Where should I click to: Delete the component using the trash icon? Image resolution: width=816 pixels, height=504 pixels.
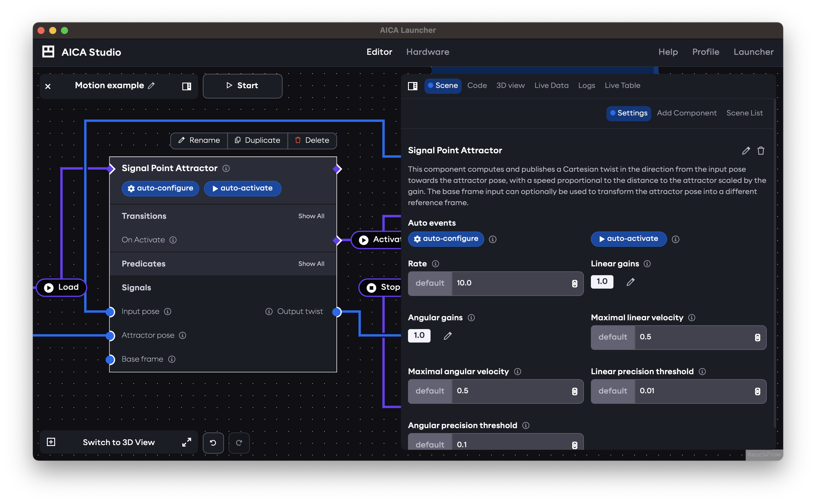(761, 151)
